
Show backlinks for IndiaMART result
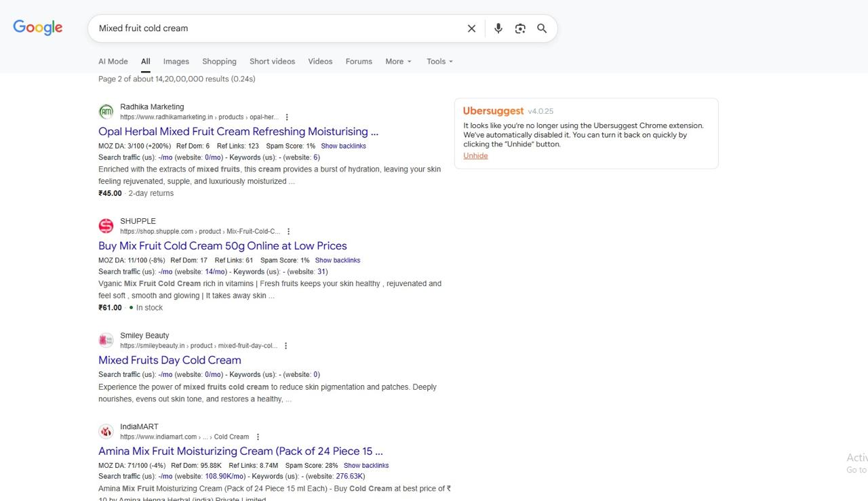click(366, 465)
